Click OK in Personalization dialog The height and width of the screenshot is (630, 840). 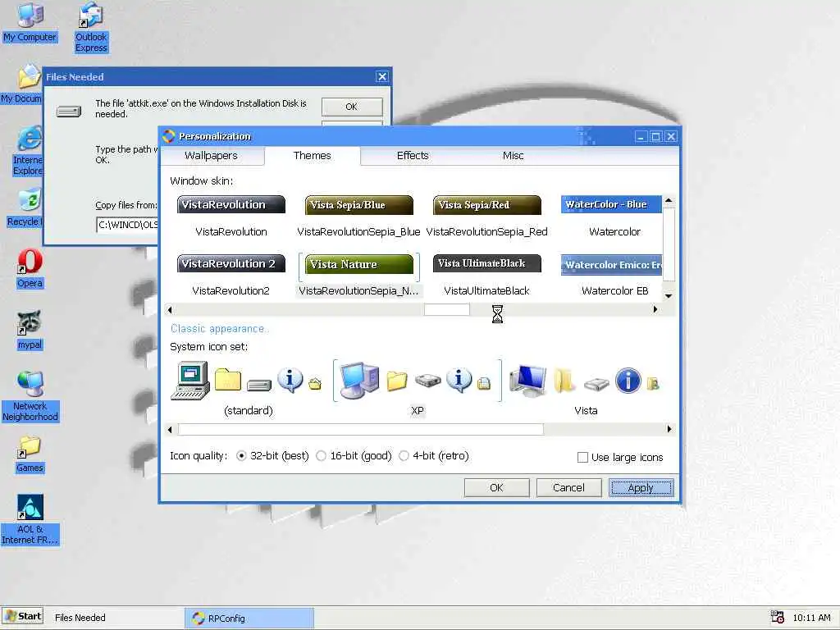496,487
